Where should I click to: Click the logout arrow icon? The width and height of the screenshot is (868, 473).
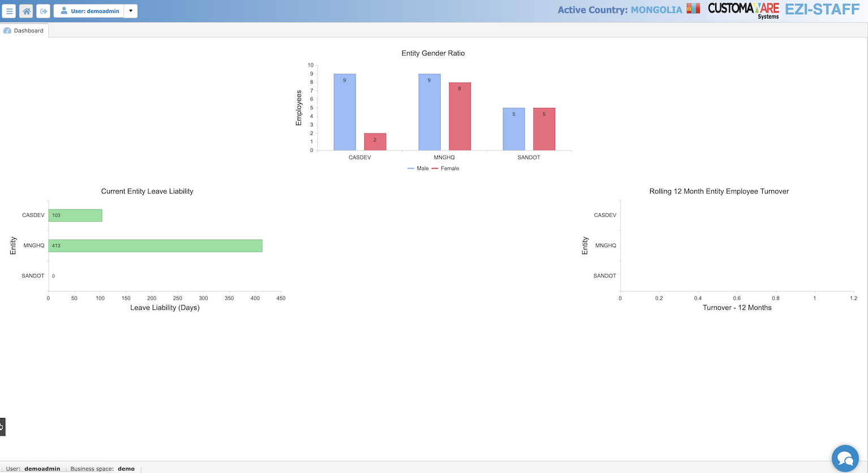coord(44,11)
